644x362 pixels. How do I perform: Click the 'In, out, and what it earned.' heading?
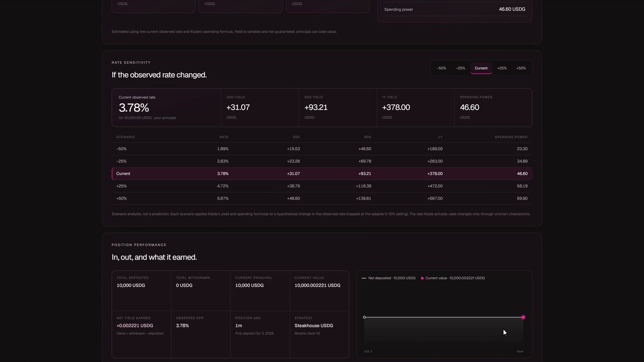click(154, 257)
